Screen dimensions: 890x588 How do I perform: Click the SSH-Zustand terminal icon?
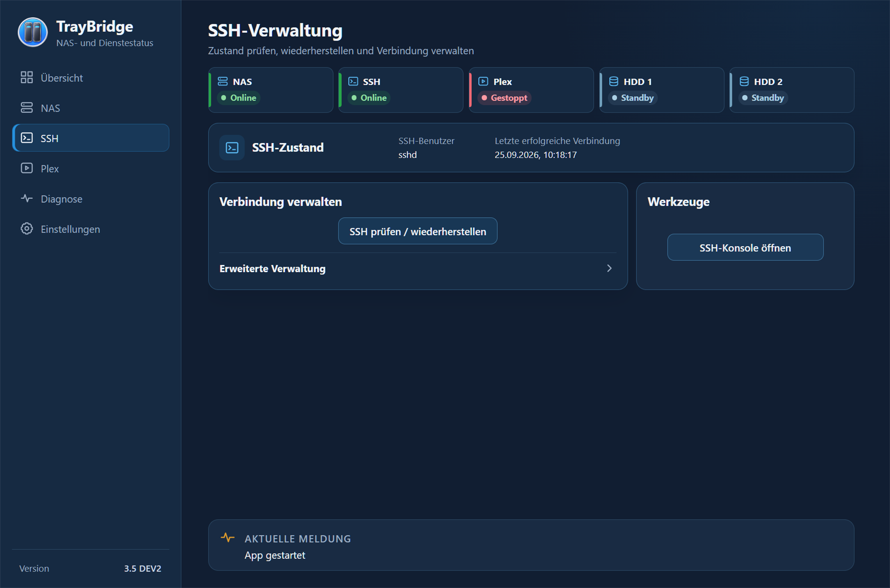coord(232,147)
